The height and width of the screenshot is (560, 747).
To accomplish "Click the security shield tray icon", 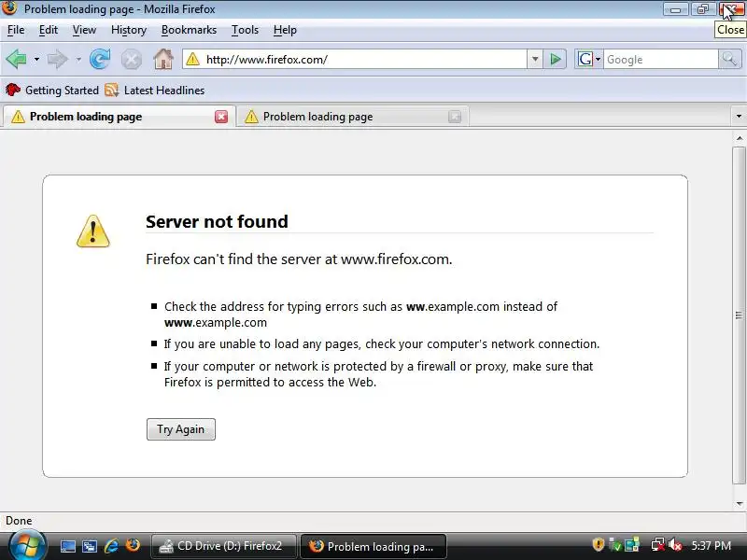I will tap(599, 544).
